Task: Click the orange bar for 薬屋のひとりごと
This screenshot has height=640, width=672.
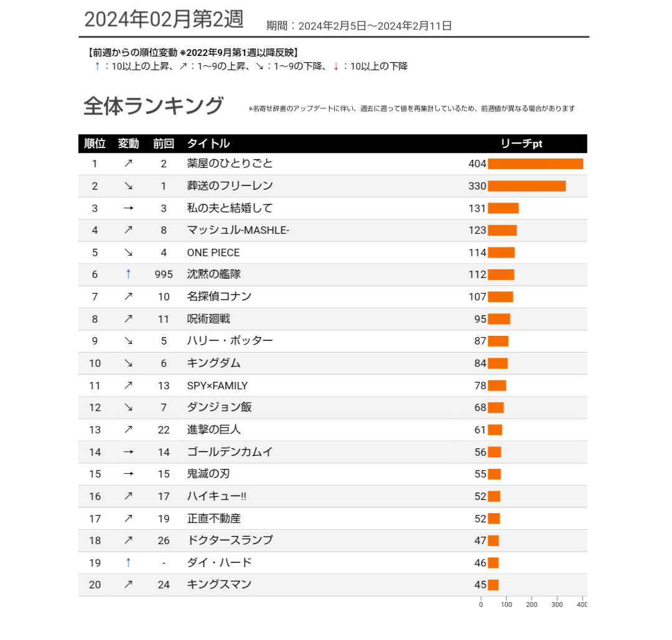Action: 535,164
